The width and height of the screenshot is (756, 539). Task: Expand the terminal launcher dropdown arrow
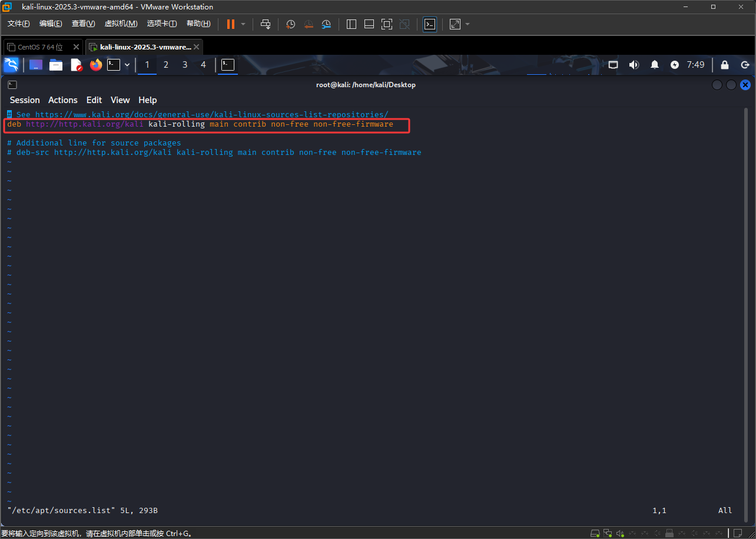point(127,65)
